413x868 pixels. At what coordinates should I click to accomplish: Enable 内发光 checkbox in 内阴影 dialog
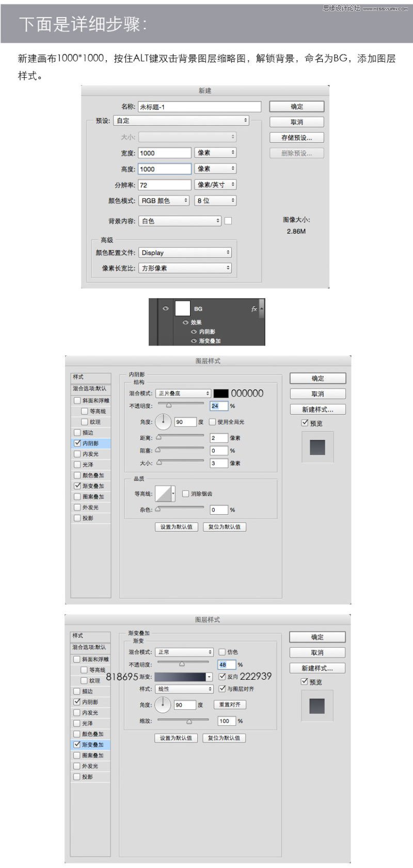[77, 454]
